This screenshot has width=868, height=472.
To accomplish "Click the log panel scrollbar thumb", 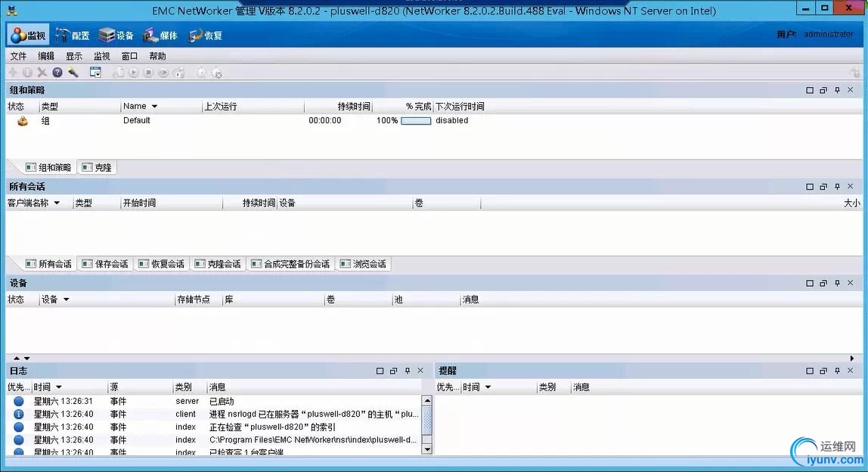I will point(426,421).
